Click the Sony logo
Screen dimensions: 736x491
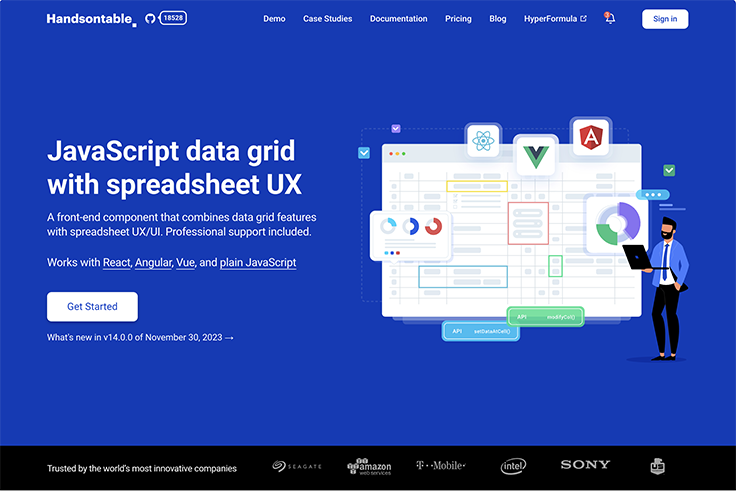(x=585, y=465)
